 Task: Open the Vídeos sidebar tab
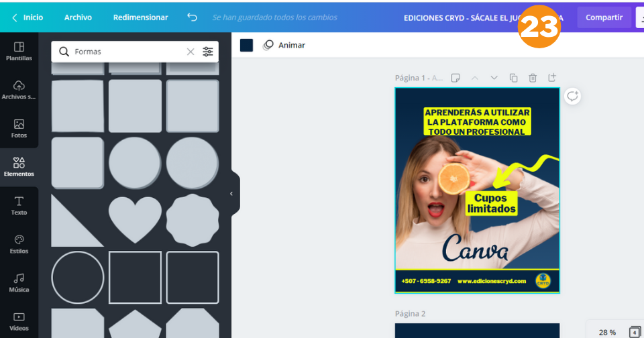coord(19,322)
